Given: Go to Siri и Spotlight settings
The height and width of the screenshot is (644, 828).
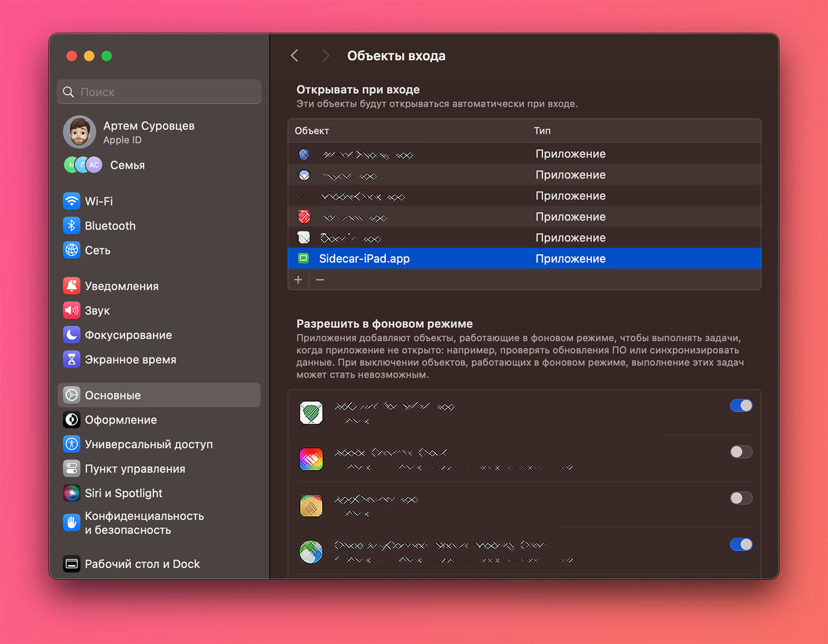Looking at the screenshot, I should (159, 493).
